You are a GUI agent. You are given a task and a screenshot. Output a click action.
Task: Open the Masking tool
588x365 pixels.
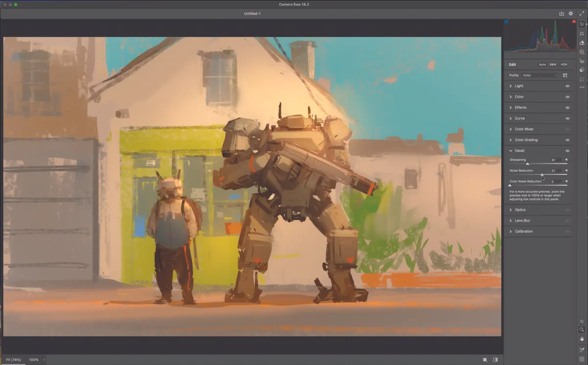click(x=582, y=52)
